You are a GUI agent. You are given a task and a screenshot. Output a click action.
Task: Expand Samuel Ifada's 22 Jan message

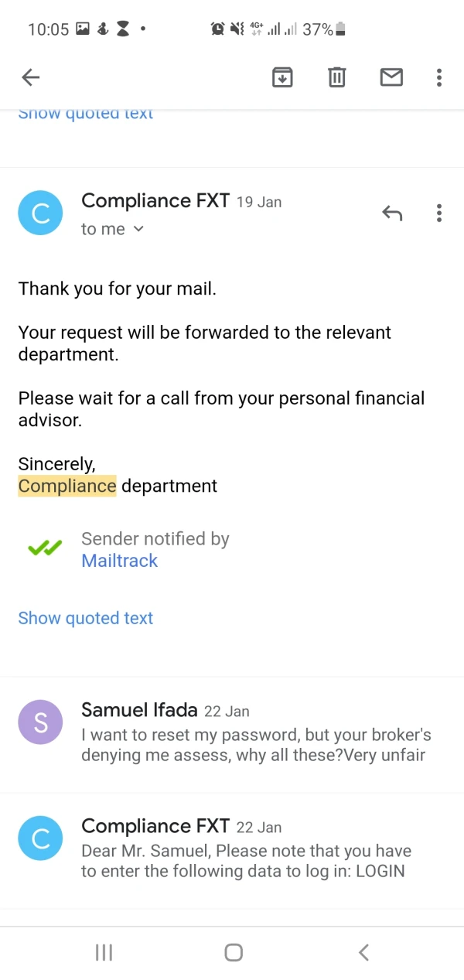click(255, 732)
